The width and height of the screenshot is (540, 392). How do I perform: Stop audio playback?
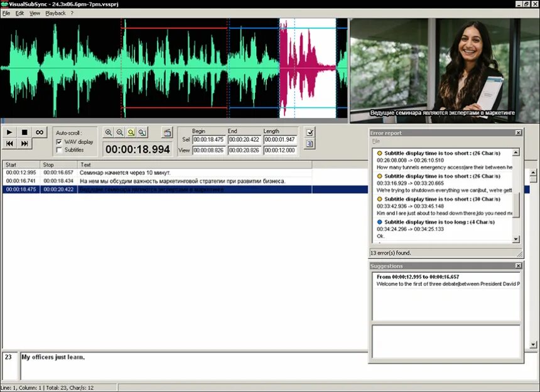24,132
